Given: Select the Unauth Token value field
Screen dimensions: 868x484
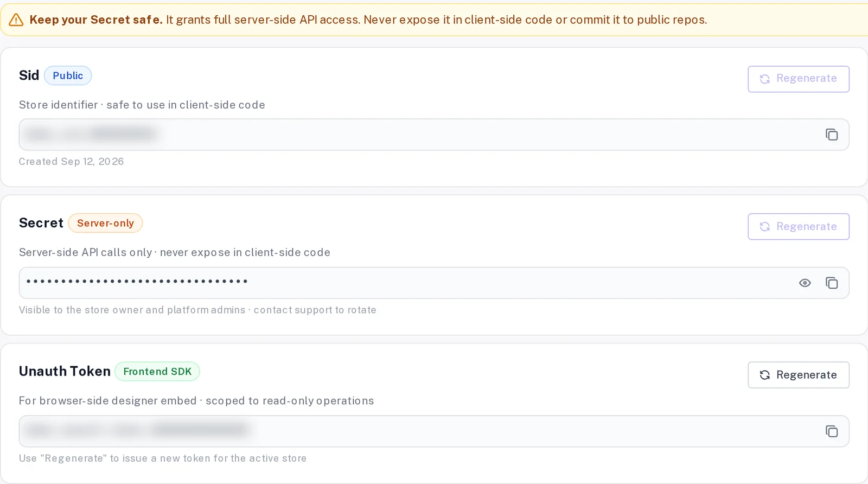Looking at the screenshot, I should tap(434, 431).
